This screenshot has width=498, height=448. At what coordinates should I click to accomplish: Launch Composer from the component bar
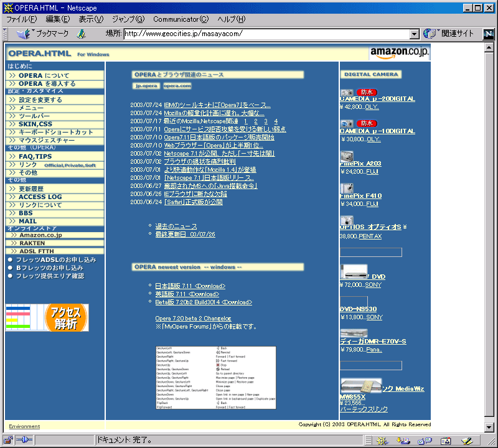tap(467, 441)
